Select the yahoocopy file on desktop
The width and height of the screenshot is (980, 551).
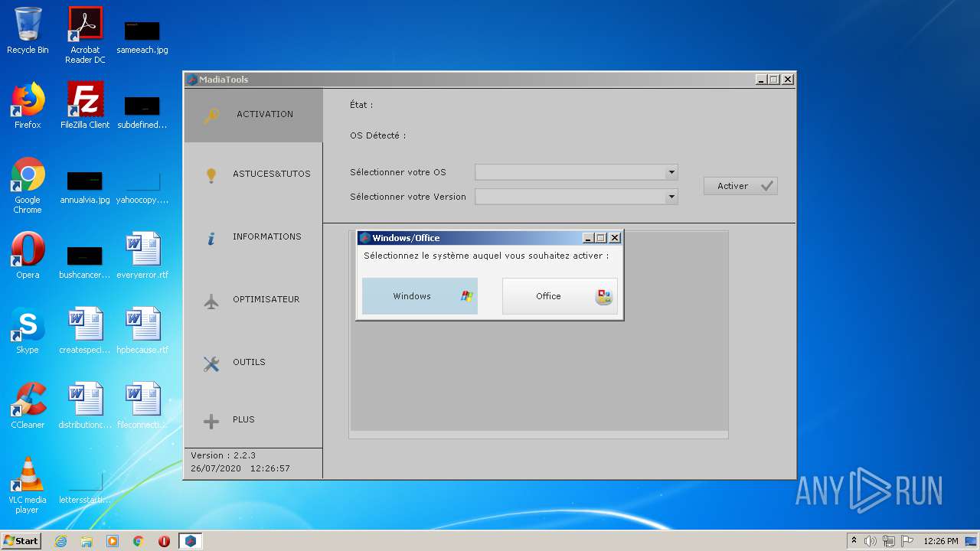pyautogui.click(x=142, y=187)
